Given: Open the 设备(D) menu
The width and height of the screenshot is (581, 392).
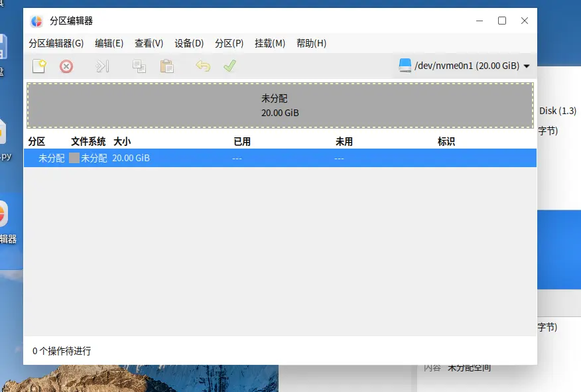Looking at the screenshot, I should coord(189,43).
